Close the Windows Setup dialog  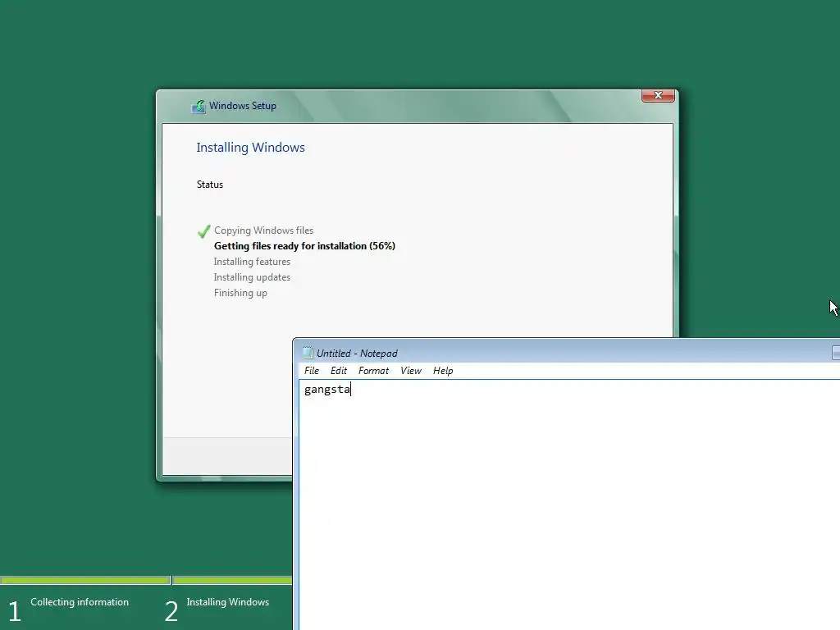658,95
